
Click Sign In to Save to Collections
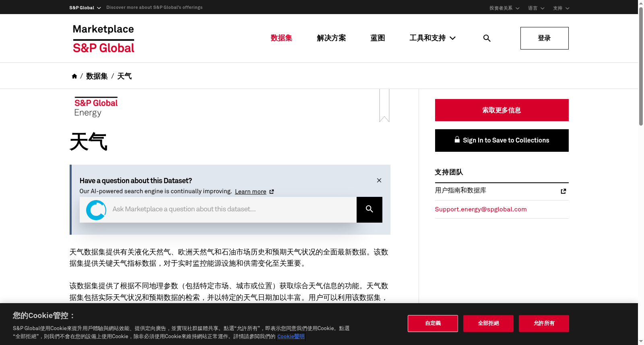(502, 140)
